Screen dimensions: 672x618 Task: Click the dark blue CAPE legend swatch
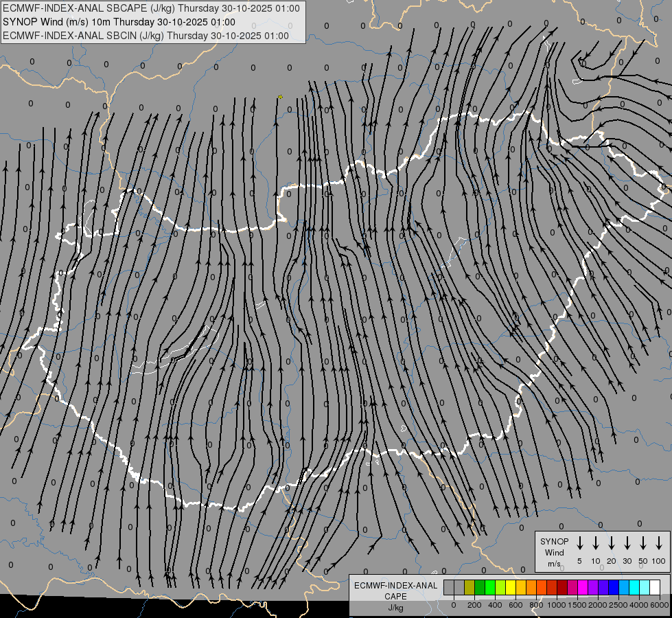click(x=614, y=587)
